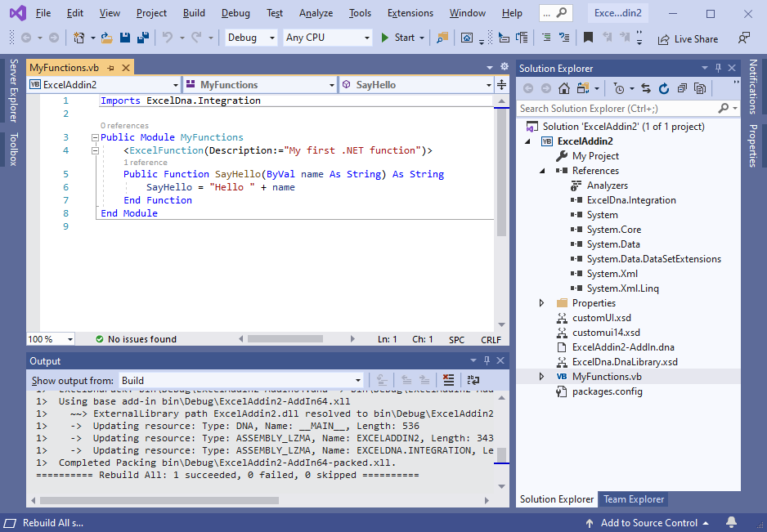Collapse the Module MyFunctions code block
The height and width of the screenshot is (532, 767).
pyautogui.click(x=96, y=138)
